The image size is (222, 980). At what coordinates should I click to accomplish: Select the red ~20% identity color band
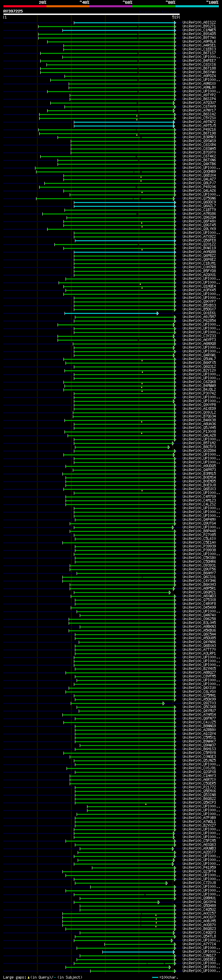pyautogui.click(x=25, y=6)
